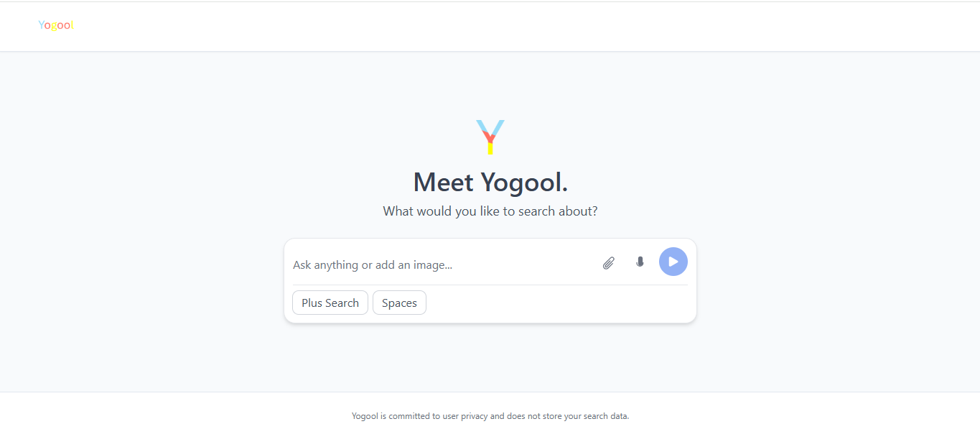
Task: Start voice input with the microphone icon
Action: tap(640, 262)
